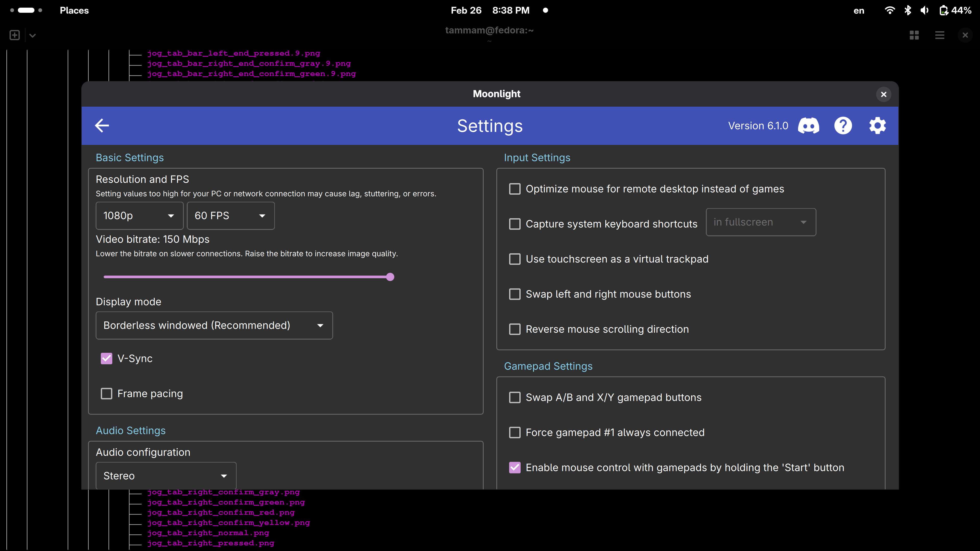Open the terminal hamburger menu
Viewport: 980px width, 551px height.
[940, 35]
